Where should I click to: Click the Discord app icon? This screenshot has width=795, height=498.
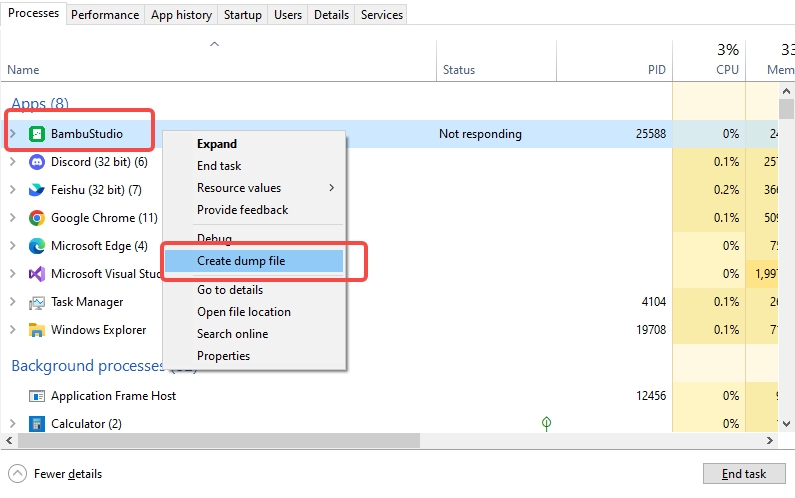pyautogui.click(x=37, y=162)
